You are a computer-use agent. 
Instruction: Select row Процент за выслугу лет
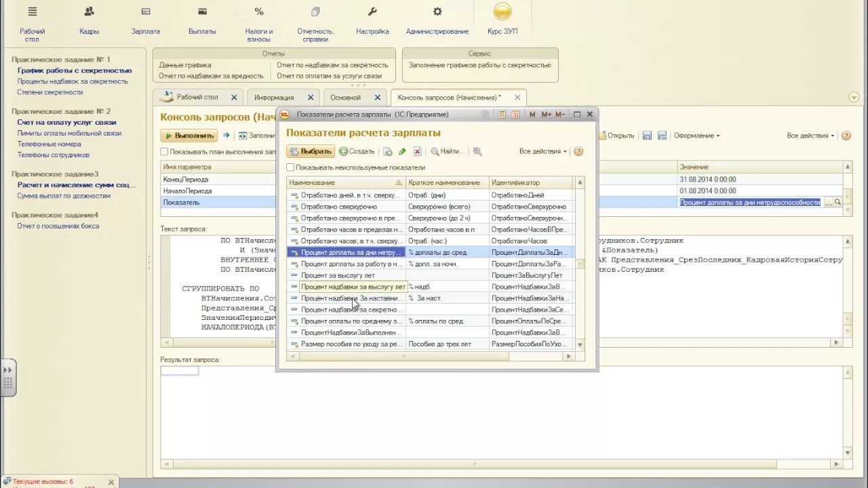[x=430, y=275]
